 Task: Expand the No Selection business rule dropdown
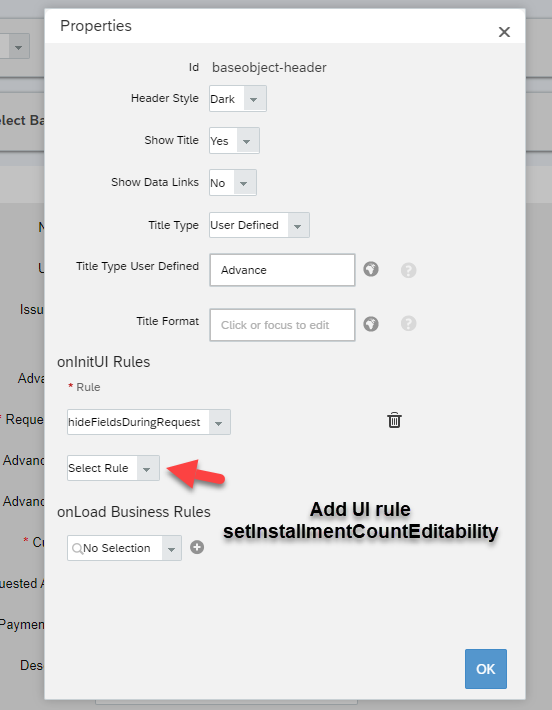[x=125, y=548]
